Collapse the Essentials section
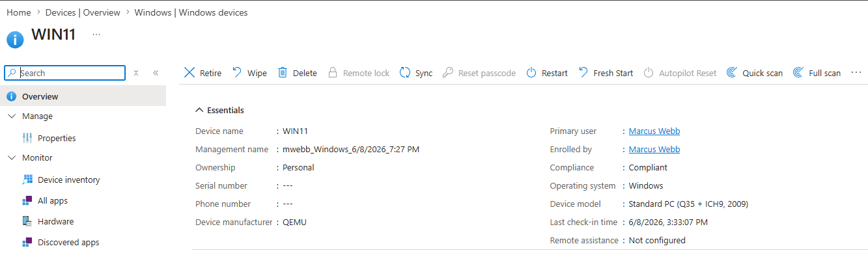868x255 pixels. pos(220,111)
